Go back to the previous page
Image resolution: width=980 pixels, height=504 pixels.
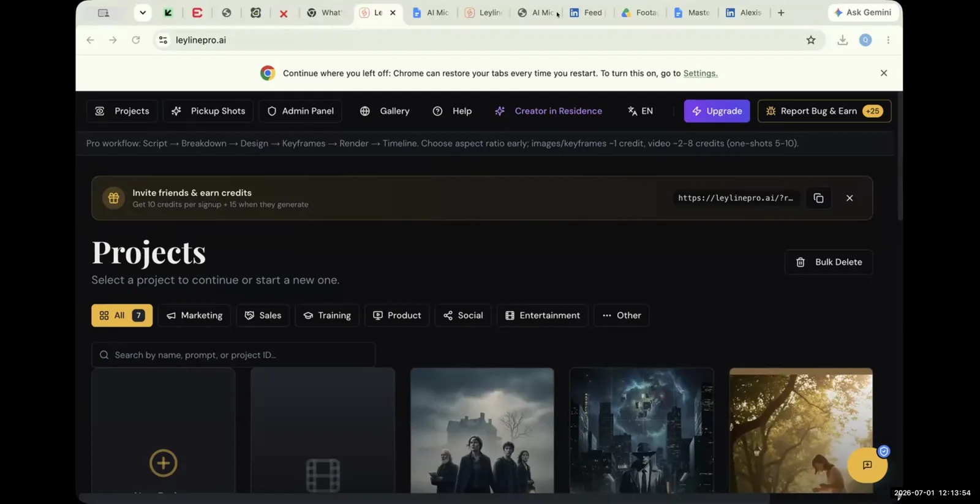tap(91, 40)
